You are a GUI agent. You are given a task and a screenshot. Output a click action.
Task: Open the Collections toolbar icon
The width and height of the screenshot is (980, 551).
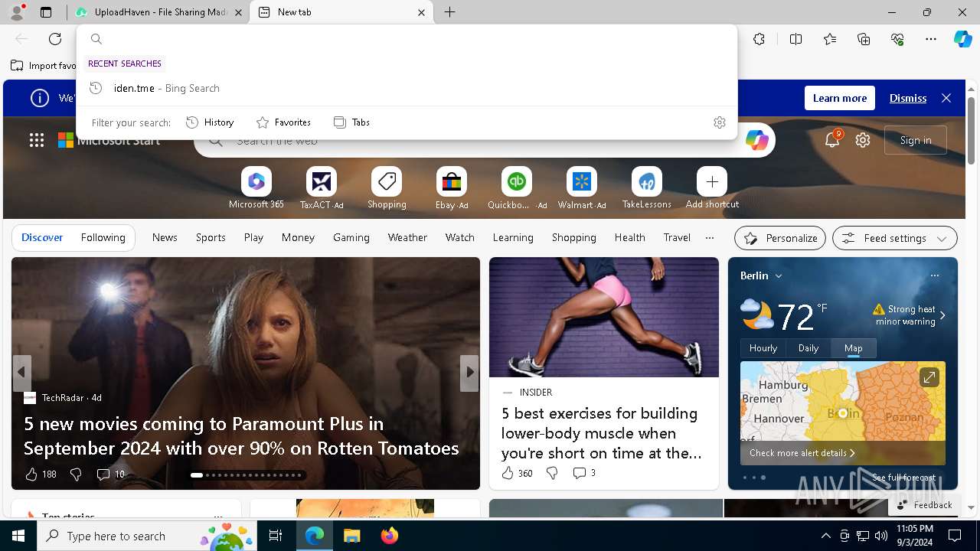click(864, 39)
